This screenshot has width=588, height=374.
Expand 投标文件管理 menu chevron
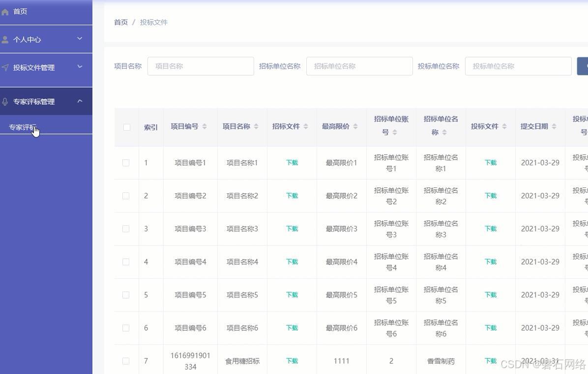coord(80,67)
